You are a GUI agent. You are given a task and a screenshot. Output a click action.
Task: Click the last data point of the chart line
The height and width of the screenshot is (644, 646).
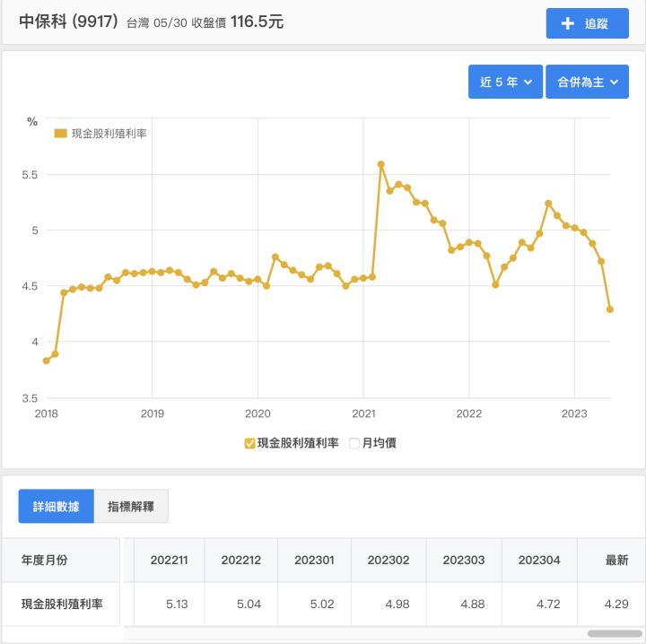pyautogui.click(x=610, y=309)
